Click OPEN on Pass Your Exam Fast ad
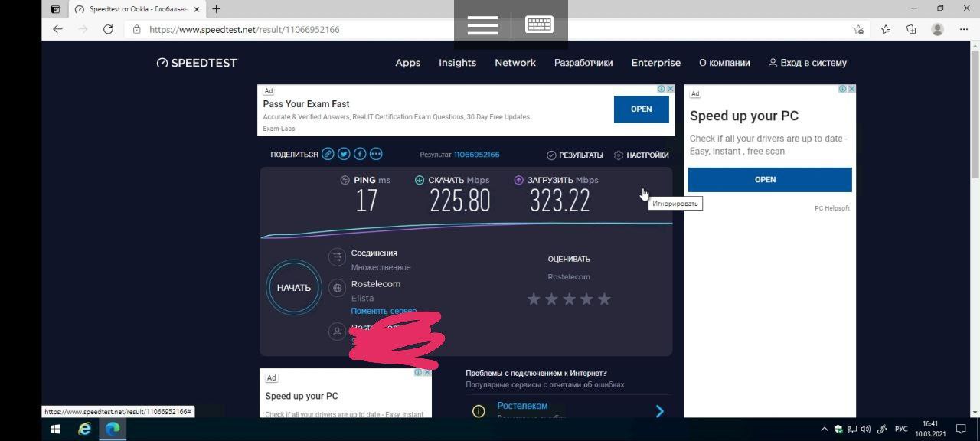980x441 pixels. 642,109
